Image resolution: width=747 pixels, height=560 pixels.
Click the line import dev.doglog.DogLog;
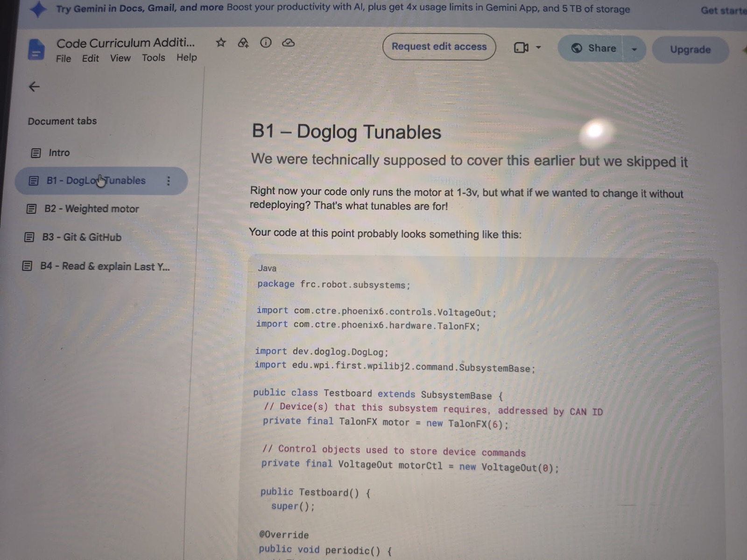click(x=322, y=352)
